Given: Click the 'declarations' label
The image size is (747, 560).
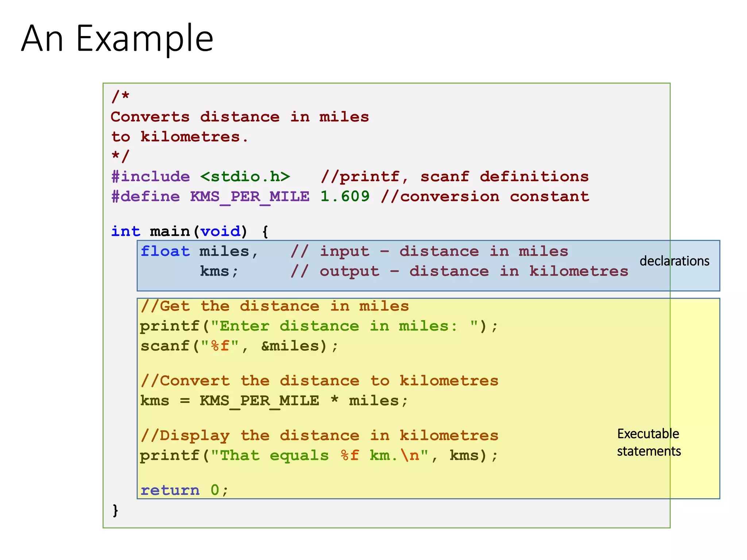Looking at the screenshot, I should 674,261.
